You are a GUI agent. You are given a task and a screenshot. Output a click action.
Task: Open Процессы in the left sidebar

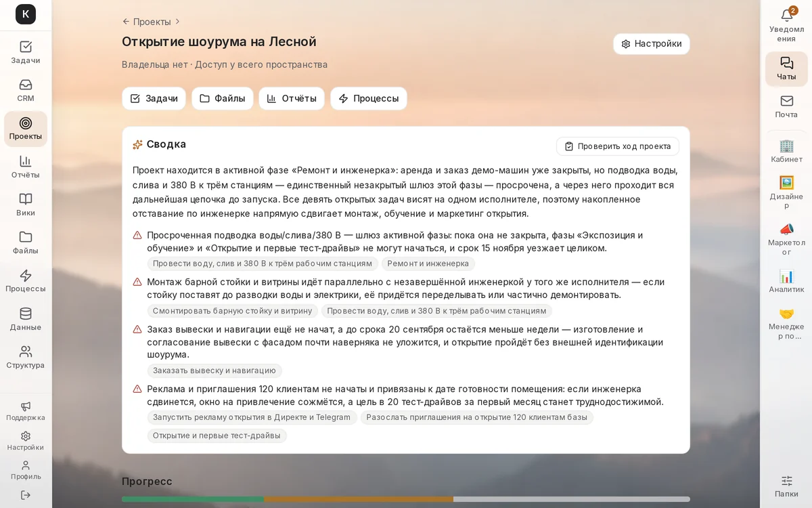point(26,281)
